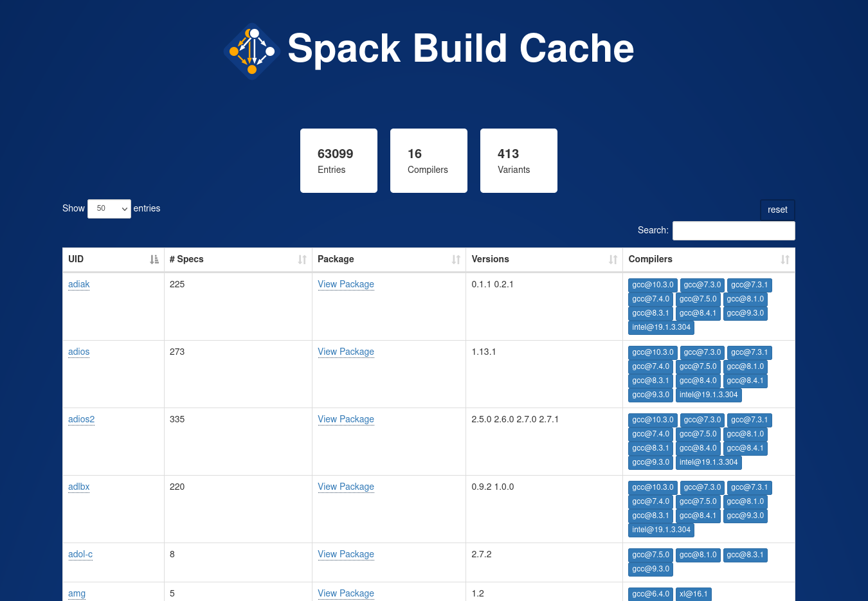Sort by Compilers column arrows
This screenshot has height=601, width=868.
[x=785, y=260]
